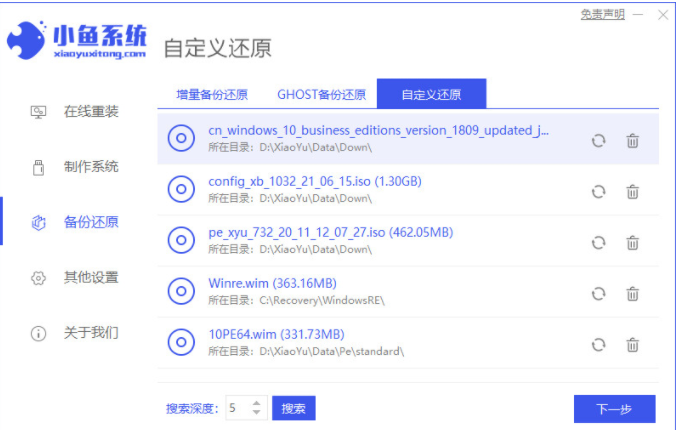The width and height of the screenshot is (678, 430).
Task: Switch to GHOST备份还原 tab
Action: click(321, 95)
